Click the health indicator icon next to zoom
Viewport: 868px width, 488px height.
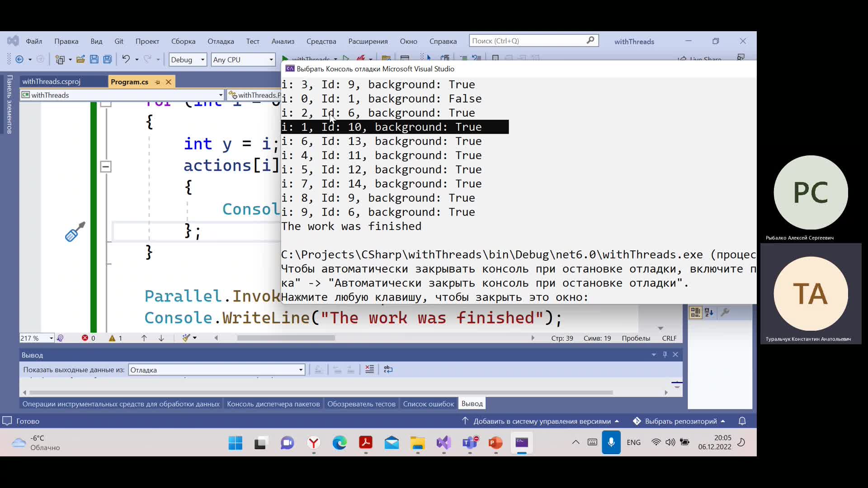[60, 338]
